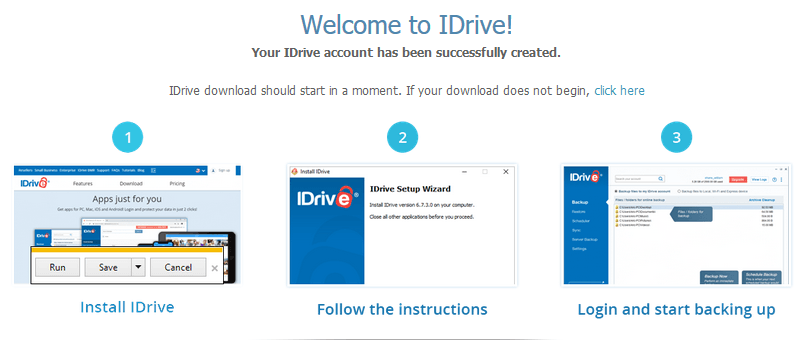Screen dimensions: 804x360
Task: Open View Logs in IDrive app
Action: (x=759, y=179)
